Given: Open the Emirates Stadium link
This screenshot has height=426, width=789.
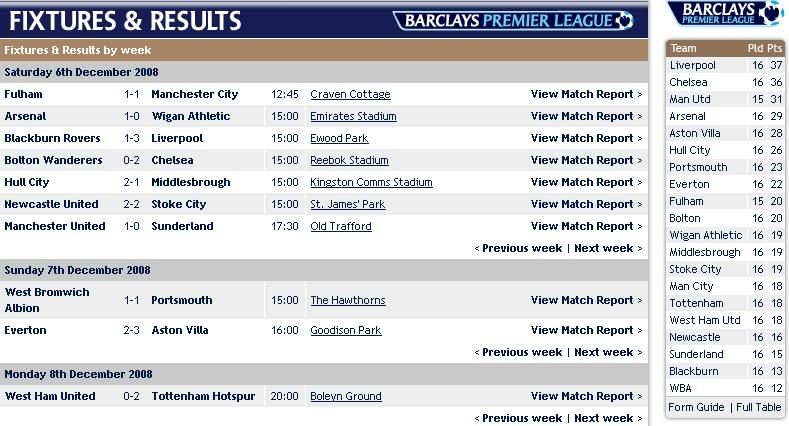Looking at the screenshot, I should 353,117.
